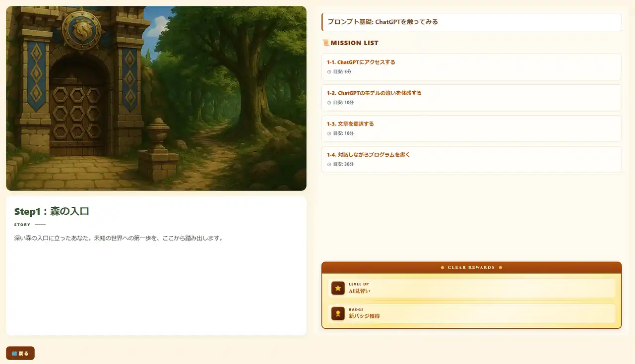
Task: Click the clock icon under mission 1-3
Action: click(x=329, y=133)
